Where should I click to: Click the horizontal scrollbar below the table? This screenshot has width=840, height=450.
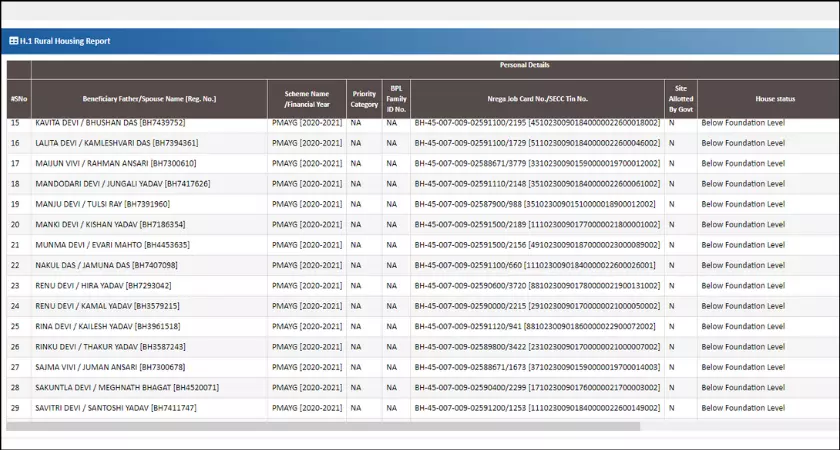pos(323,426)
